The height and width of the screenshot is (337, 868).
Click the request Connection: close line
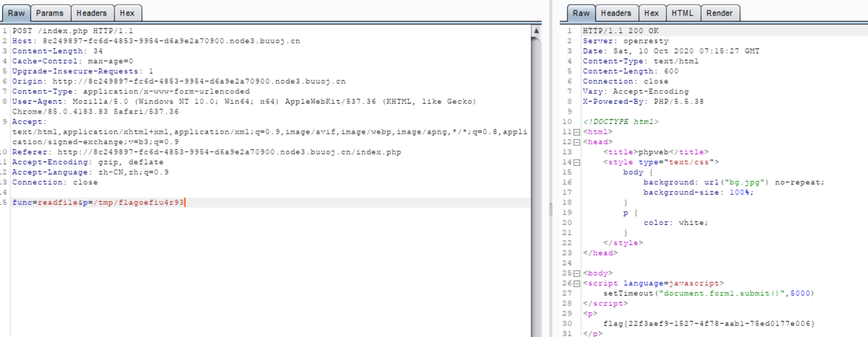55,182
